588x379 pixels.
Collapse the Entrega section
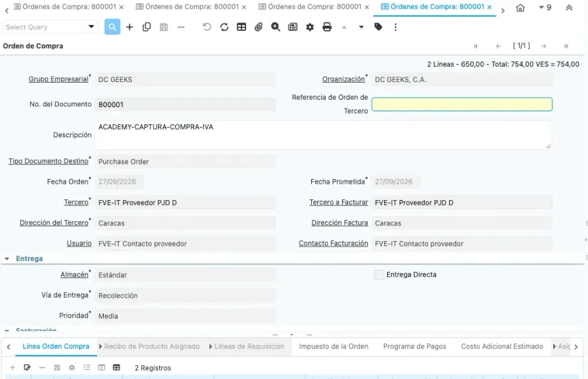[7, 258]
